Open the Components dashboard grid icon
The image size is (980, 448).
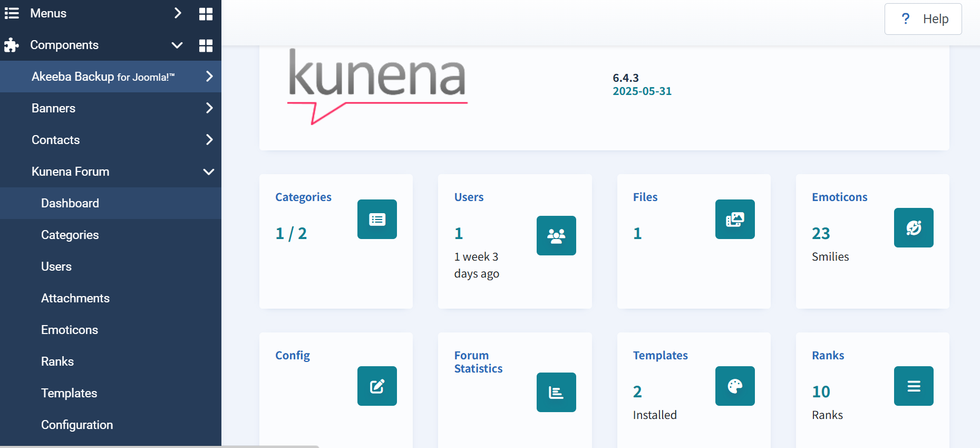tap(206, 45)
